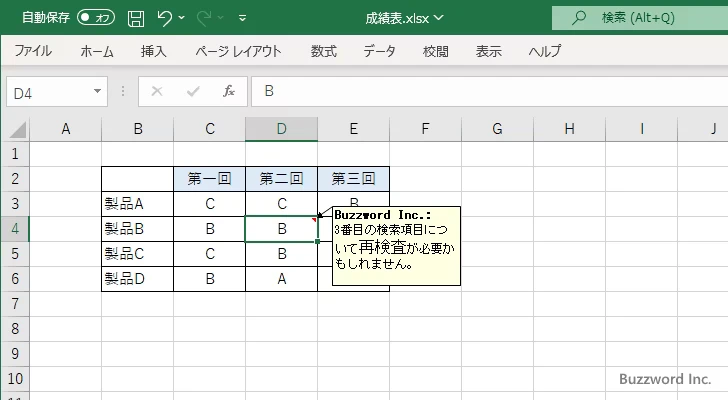Screen dimensions: 728x400
Task: Open the Undo history dropdown arrow
Action: [x=182, y=18]
